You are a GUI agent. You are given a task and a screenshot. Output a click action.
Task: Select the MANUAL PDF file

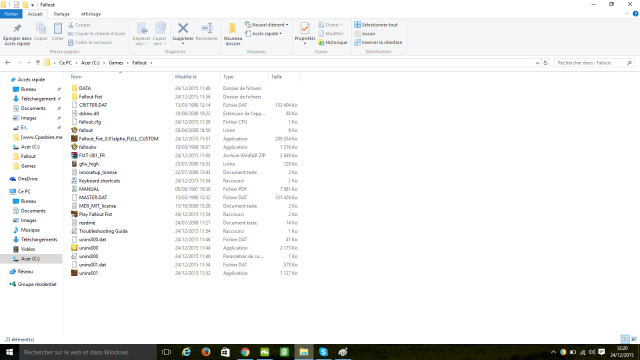pyautogui.click(x=89, y=189)
